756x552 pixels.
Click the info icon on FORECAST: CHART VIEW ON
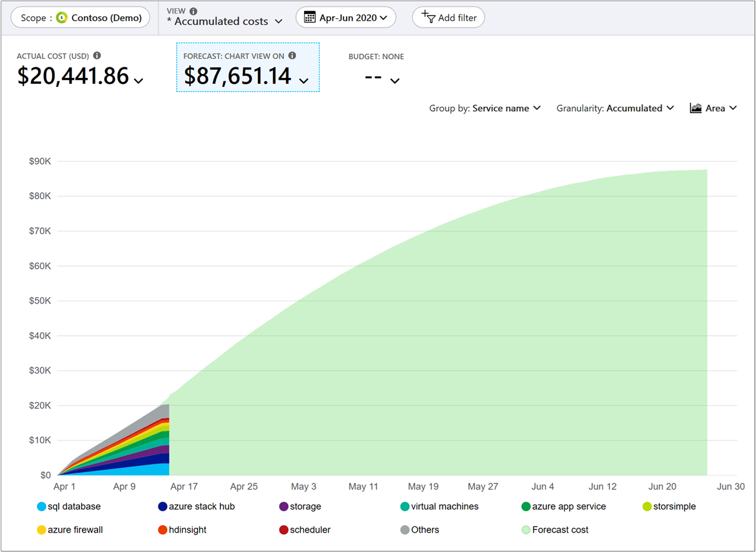[x=292, y=55]
